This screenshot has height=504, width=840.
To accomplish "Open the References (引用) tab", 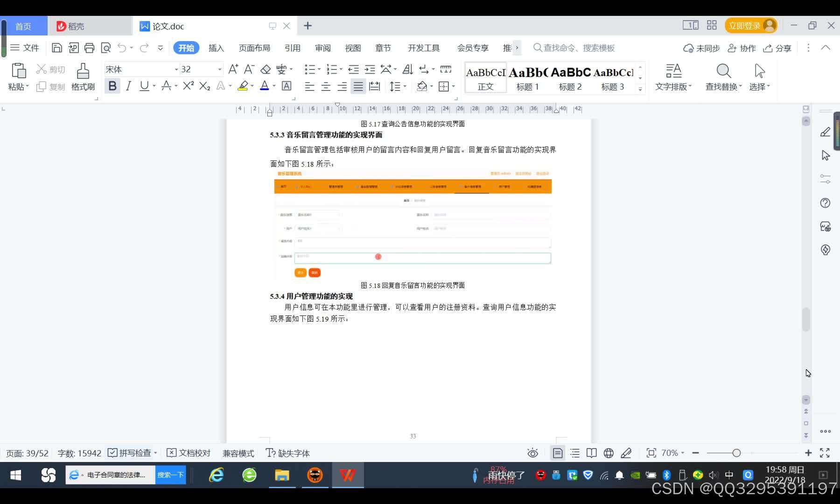I will coord(293,48).
